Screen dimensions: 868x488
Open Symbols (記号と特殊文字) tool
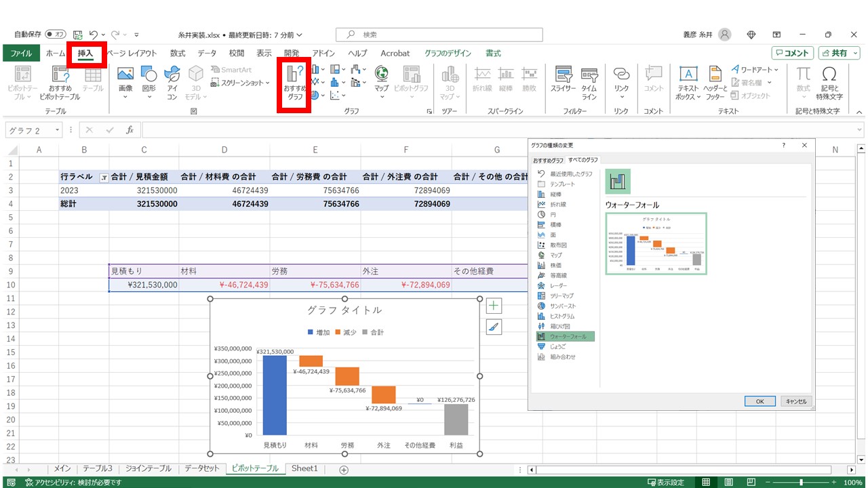(x=829, y=83)
